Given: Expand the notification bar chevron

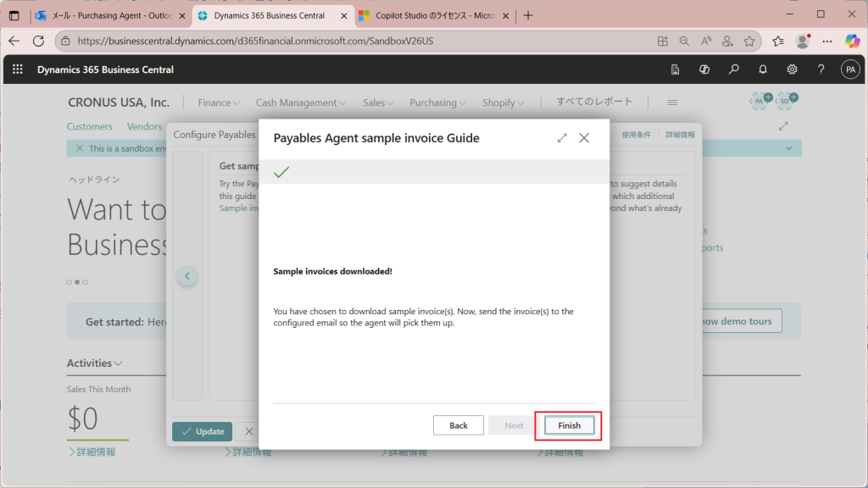Looking at the screenshot, I should [789, 148].
